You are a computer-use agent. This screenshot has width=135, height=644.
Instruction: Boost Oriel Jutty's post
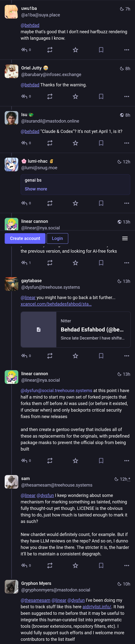(50, 96)
